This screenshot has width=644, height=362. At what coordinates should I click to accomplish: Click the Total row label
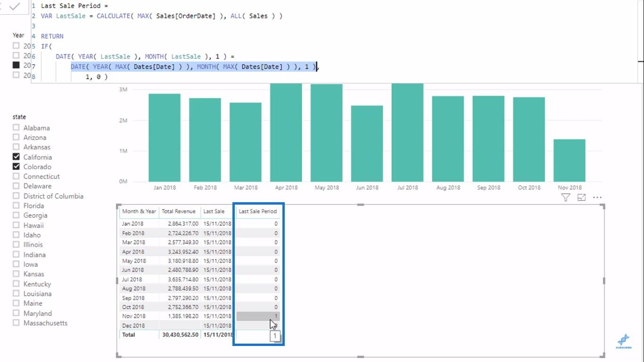[129, 335]
